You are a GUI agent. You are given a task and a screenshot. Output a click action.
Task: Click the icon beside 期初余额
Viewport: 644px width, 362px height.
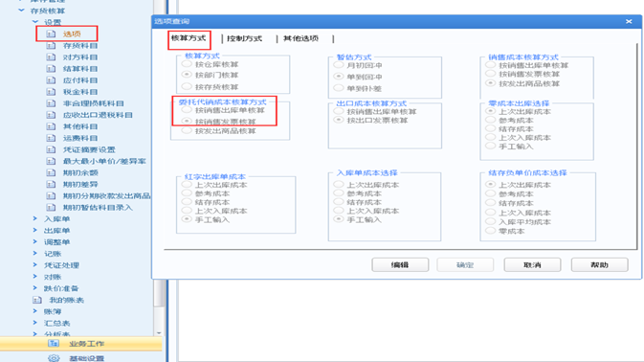[51, 172]
